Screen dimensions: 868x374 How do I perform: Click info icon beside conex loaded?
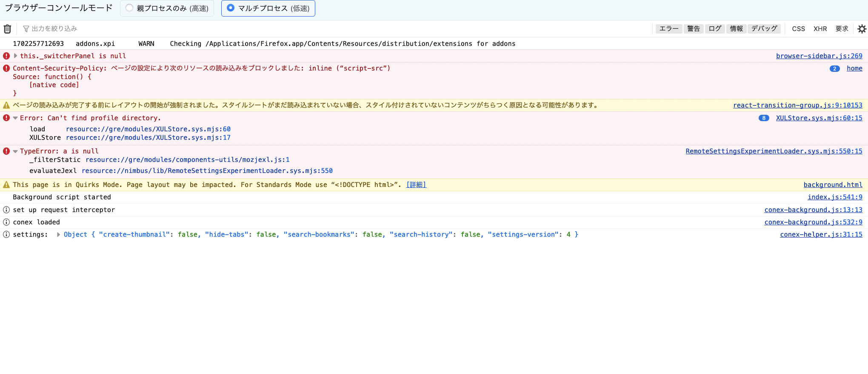[6, 222]
